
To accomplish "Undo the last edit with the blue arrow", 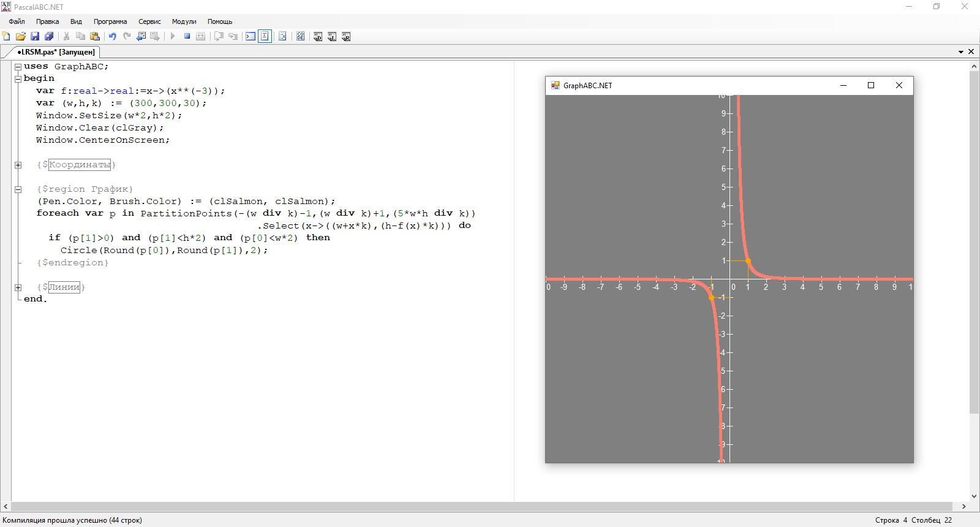I will point(112,37).
